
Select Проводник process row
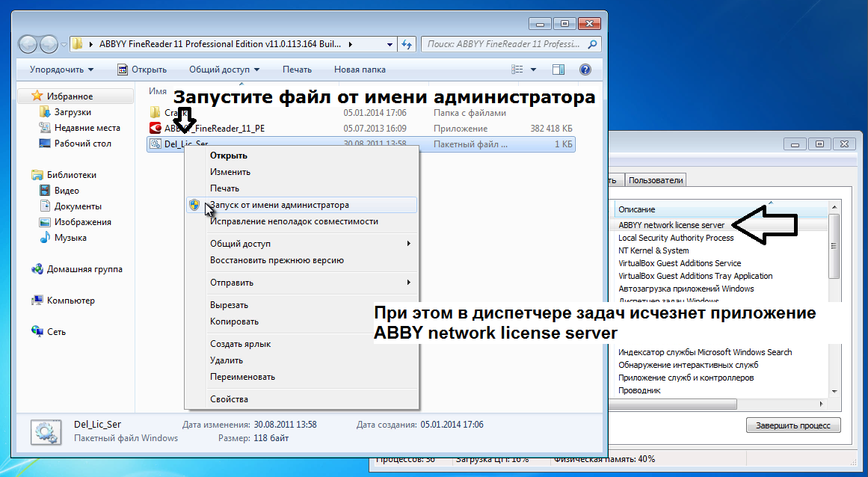click(639, 391)
